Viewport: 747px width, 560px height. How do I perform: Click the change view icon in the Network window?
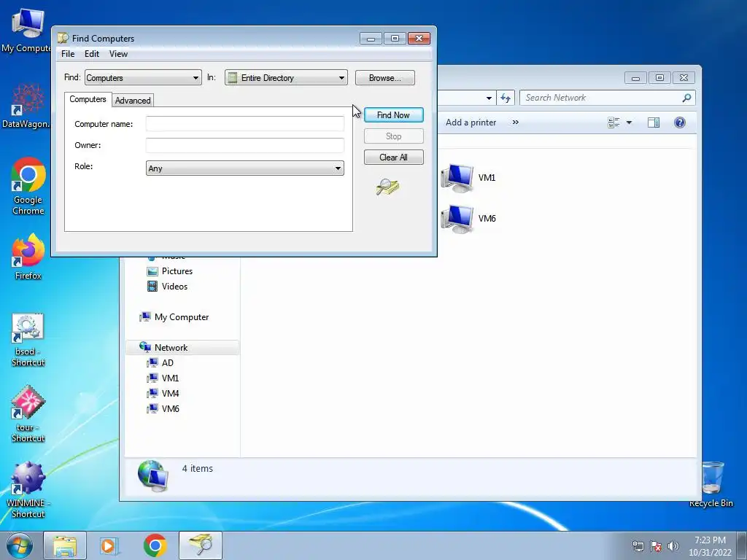point(614,122)
